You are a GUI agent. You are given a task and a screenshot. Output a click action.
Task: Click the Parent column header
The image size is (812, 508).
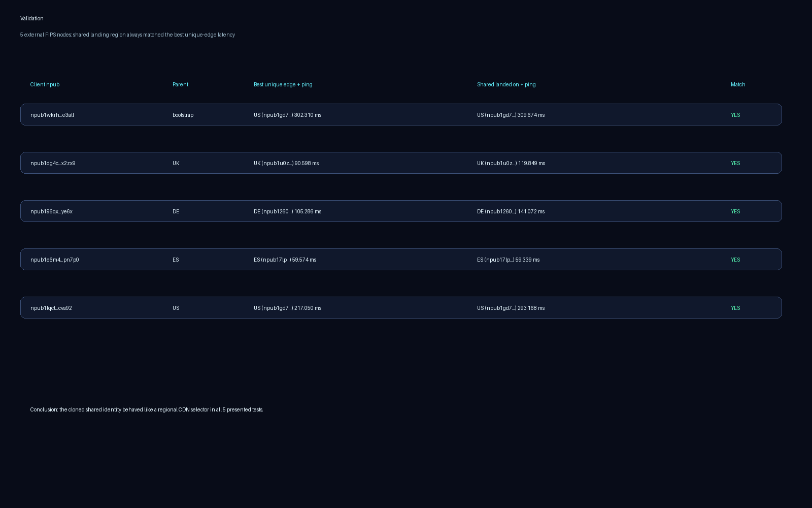[180, 84]
